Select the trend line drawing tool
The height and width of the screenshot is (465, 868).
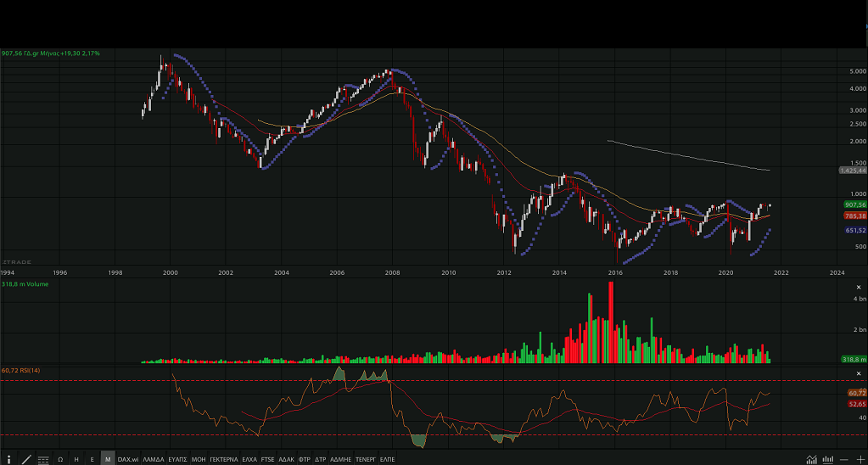(x=26, y=459)
